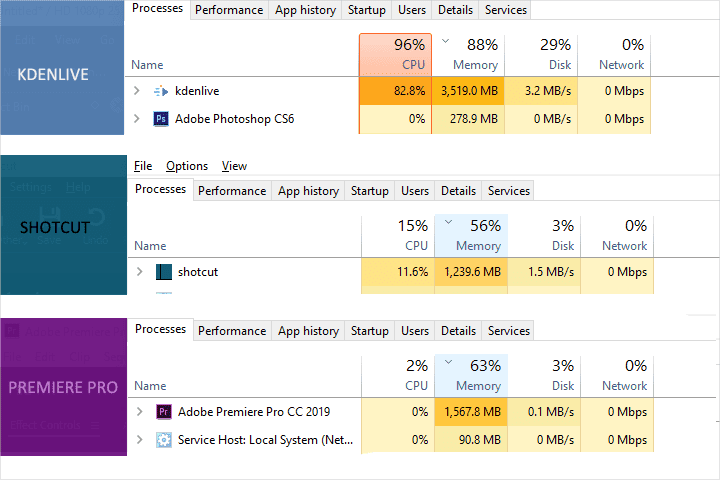
Task: Click the 63% Memory column header
Action: pos(470,375)
